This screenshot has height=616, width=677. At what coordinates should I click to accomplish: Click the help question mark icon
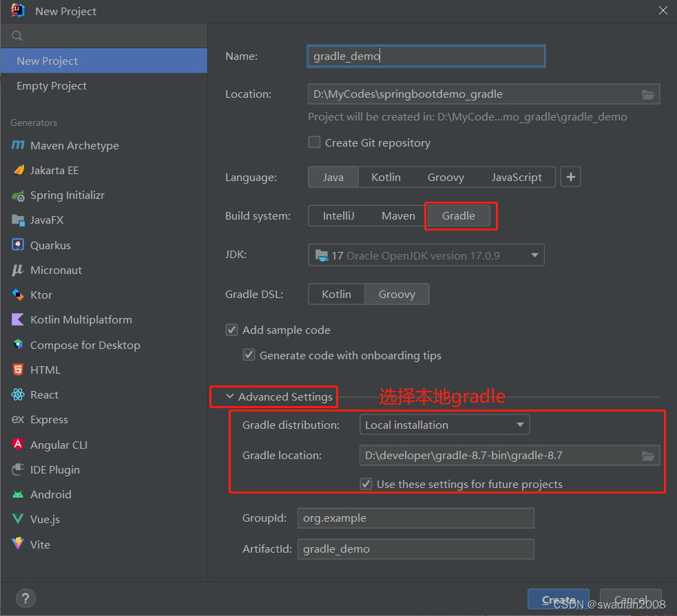pos(25,597)
